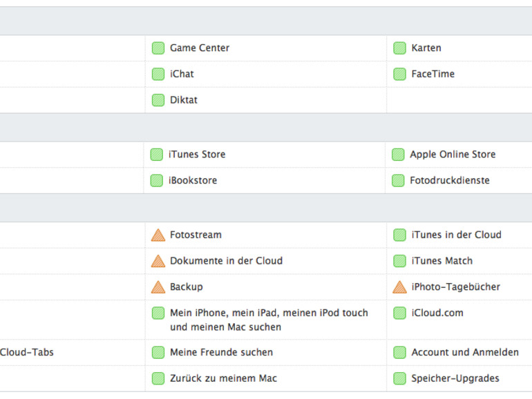Screen dimensions: 532x399
Task: Click the Meine Freunde suchen entry
Action: click(221, 353)
